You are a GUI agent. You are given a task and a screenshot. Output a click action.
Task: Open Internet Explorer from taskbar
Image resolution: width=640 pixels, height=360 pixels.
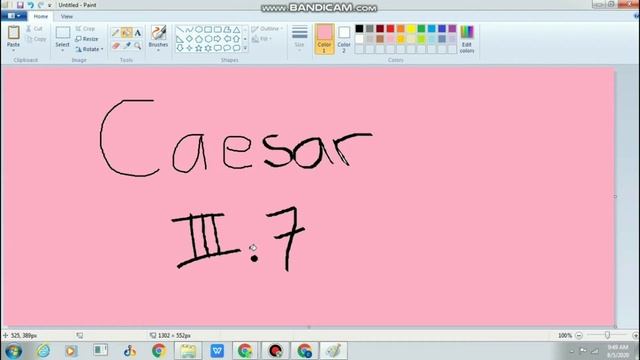pos(43,351)
